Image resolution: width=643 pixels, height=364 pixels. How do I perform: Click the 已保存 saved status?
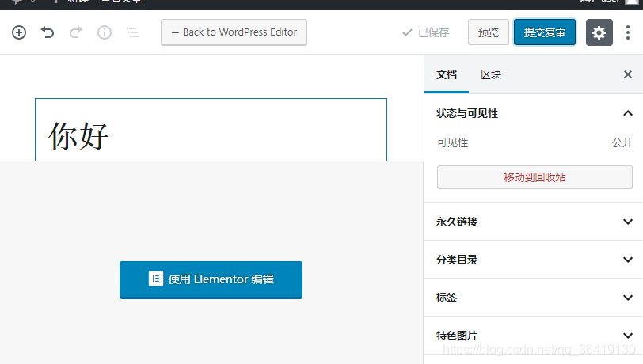[426, 32]
